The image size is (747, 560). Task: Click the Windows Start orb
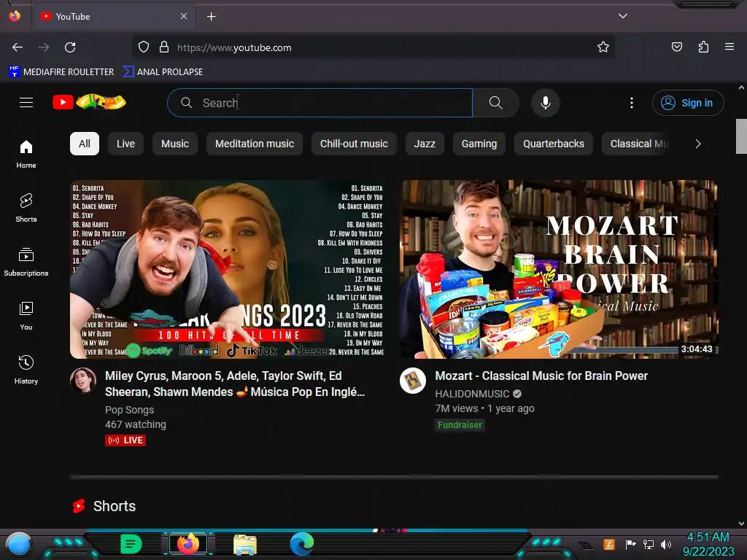(19, 544)
